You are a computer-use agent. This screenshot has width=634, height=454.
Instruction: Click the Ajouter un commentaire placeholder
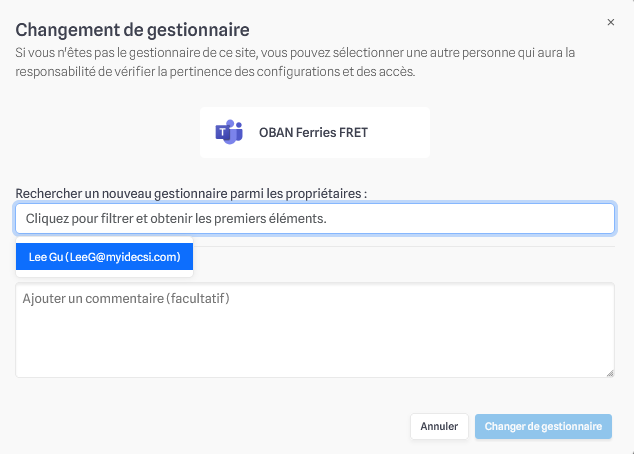point(126,298)
